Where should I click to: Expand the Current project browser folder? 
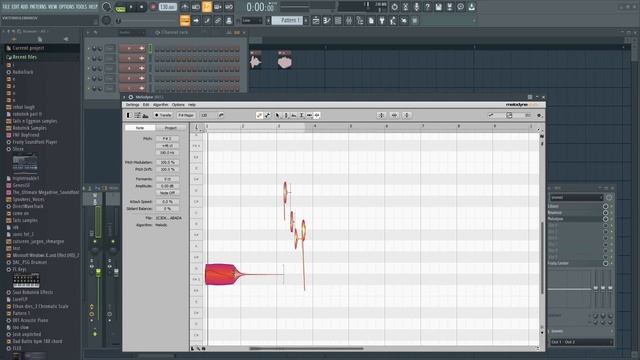click(28, 48)
